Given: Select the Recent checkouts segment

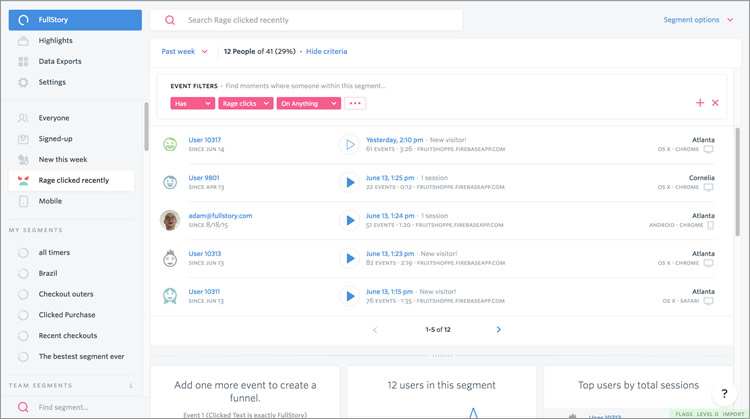Looking at the screenshot, I should click(67, 336).
